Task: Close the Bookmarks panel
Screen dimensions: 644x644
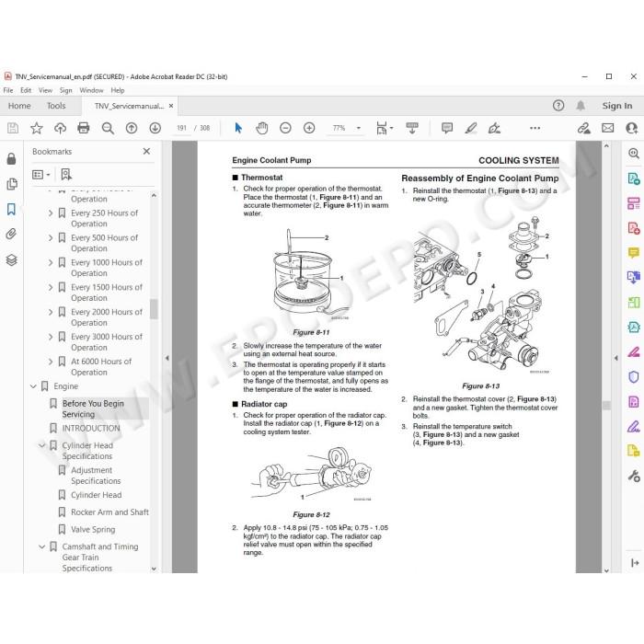Action: pos(146,152)
